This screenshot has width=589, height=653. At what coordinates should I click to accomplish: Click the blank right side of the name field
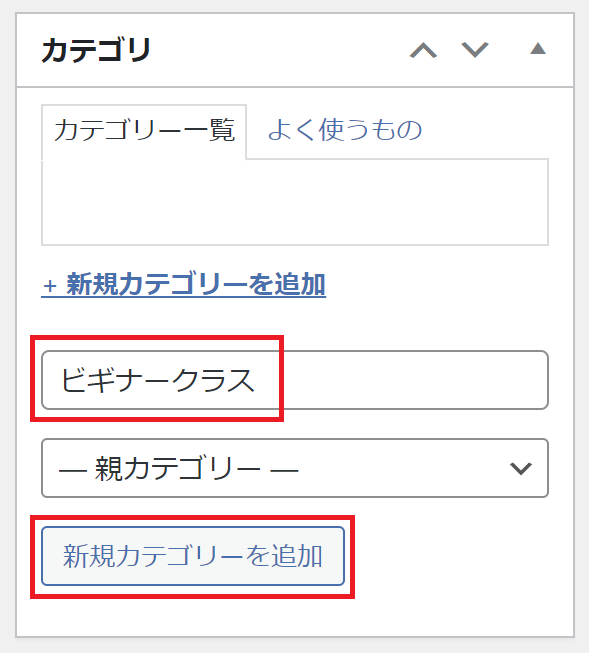412,380
